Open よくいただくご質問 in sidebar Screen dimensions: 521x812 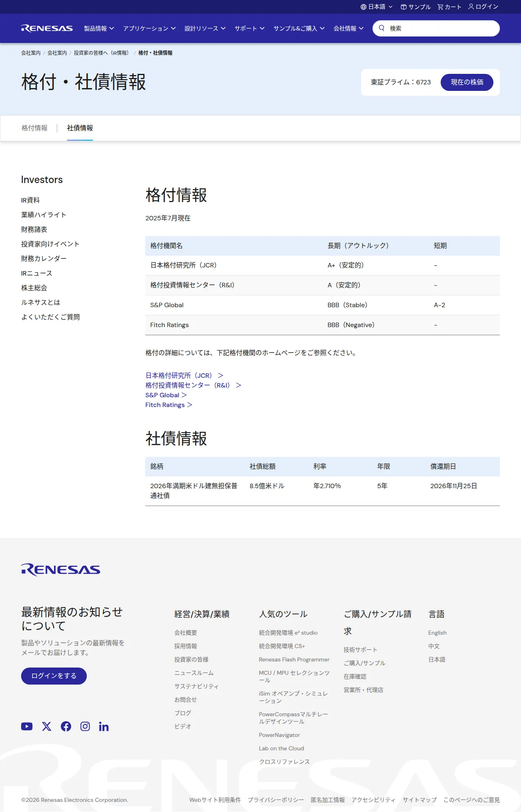[50, 317]
